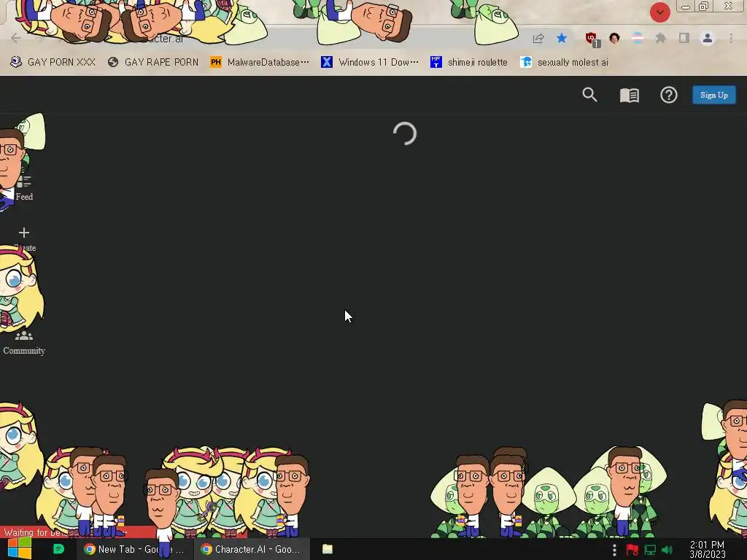Click the avatar face extension icon

point(614,38)
